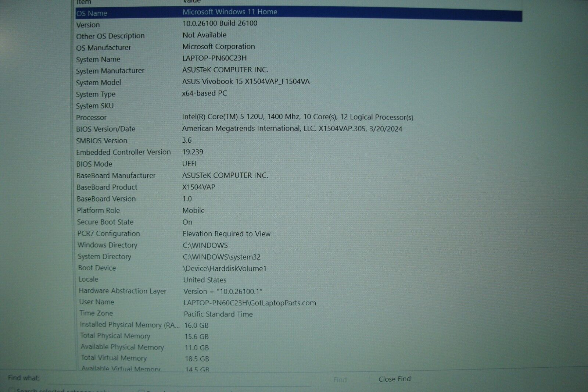588x392 pixels.
Task: Click the 'UEFI' value
Action: pos(189,163)
